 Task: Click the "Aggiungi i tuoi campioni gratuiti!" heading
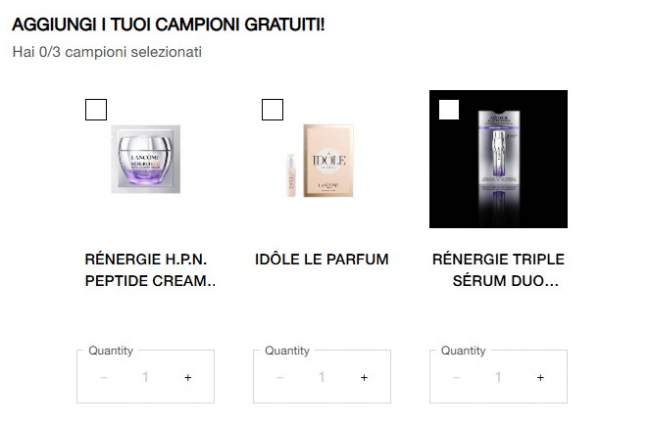click(168, 24)
